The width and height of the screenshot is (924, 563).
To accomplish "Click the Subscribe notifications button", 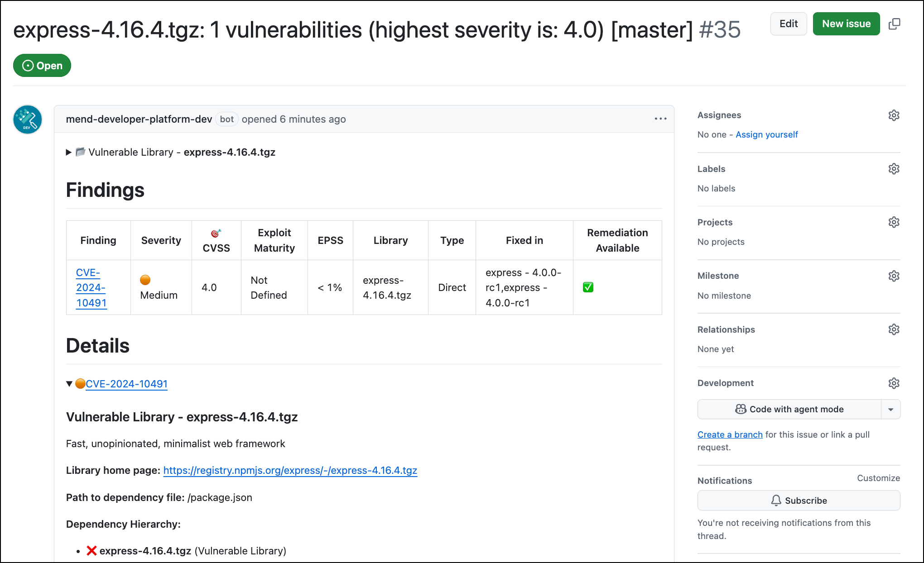I will click(799, 501).
